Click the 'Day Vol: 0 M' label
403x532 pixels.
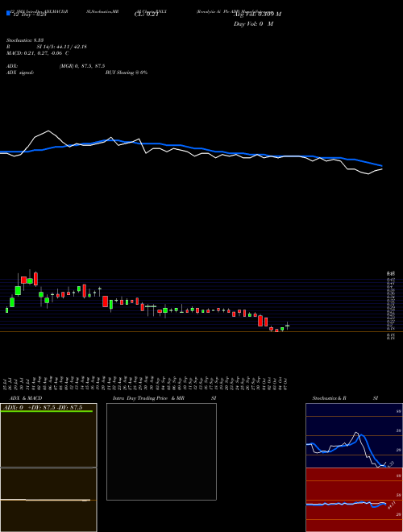[253, 24]
